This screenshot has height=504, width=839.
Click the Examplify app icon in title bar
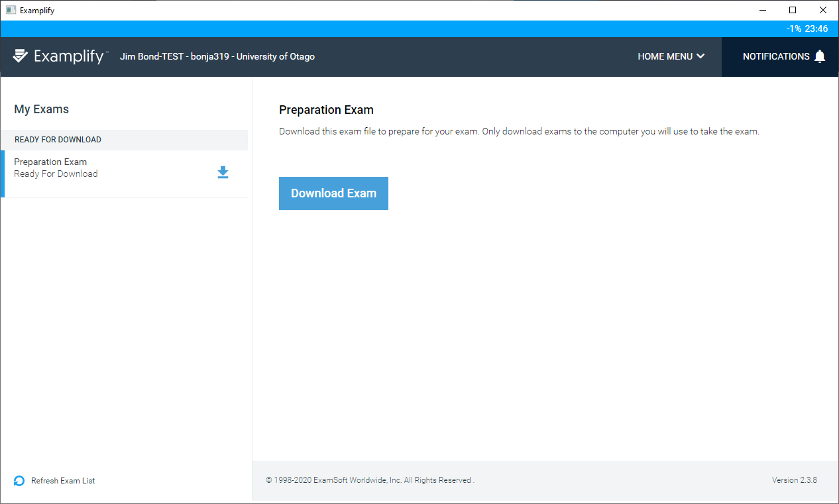pos(11,10)
